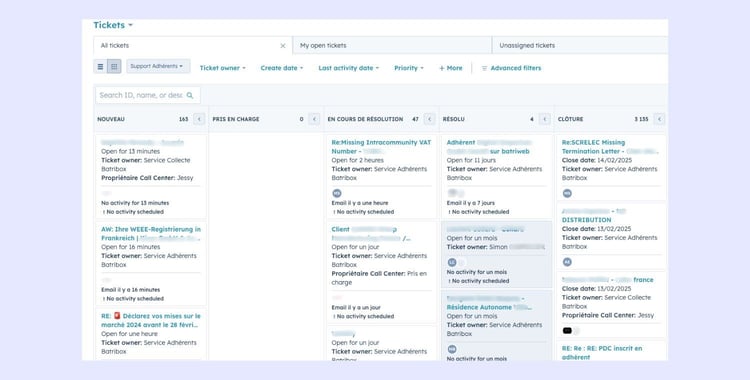
Task: Open the Create date filter
Action: pos(282,68)
